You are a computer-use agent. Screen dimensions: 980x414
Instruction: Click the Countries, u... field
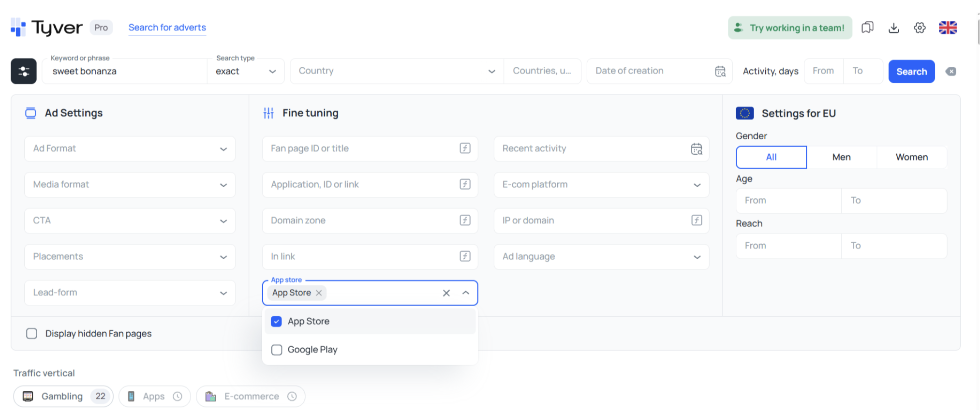pyautogui.click(x=542, y=71)
